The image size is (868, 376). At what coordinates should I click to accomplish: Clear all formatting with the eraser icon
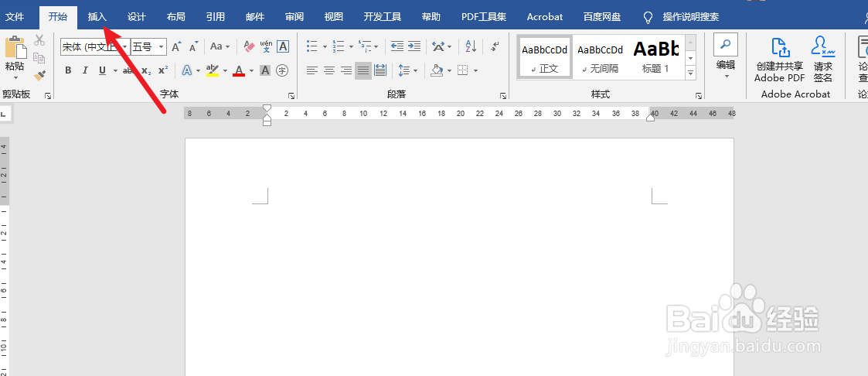[x=249, y=46]
